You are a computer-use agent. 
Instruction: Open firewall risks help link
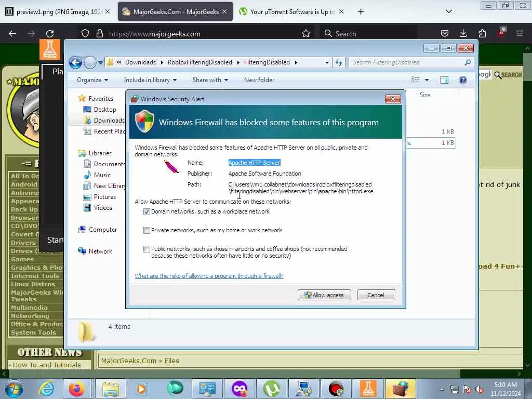point(209,276)
